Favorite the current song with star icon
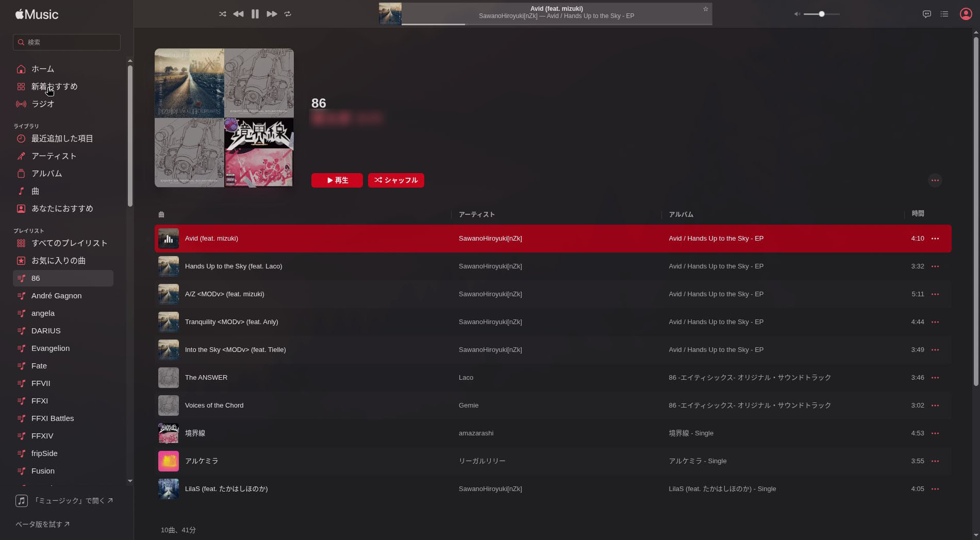 [x=705, y=9]
